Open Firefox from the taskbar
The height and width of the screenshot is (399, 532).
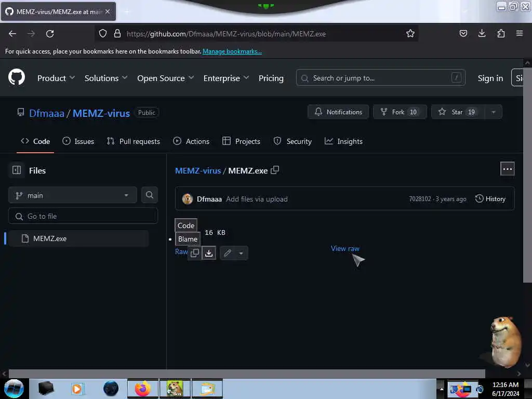point(143,389)
